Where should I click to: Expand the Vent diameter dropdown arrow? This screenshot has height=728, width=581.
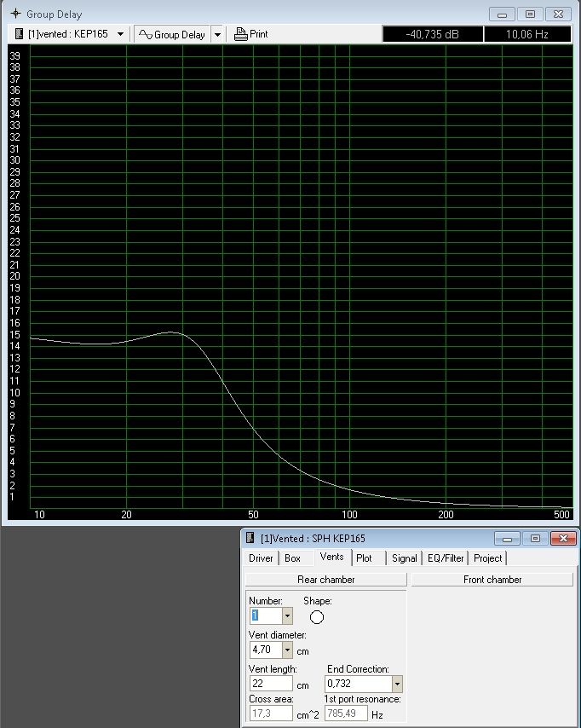click(287, 650)
